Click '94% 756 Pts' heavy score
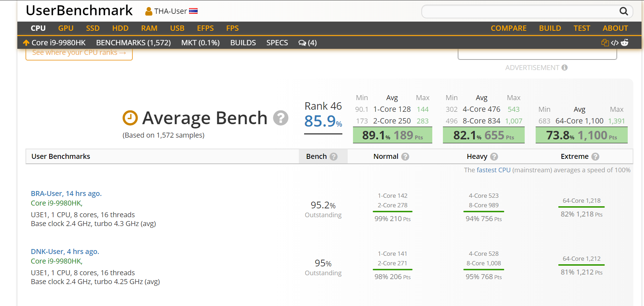This screenshot has width=644, height=306. click(x=484, y=219)
